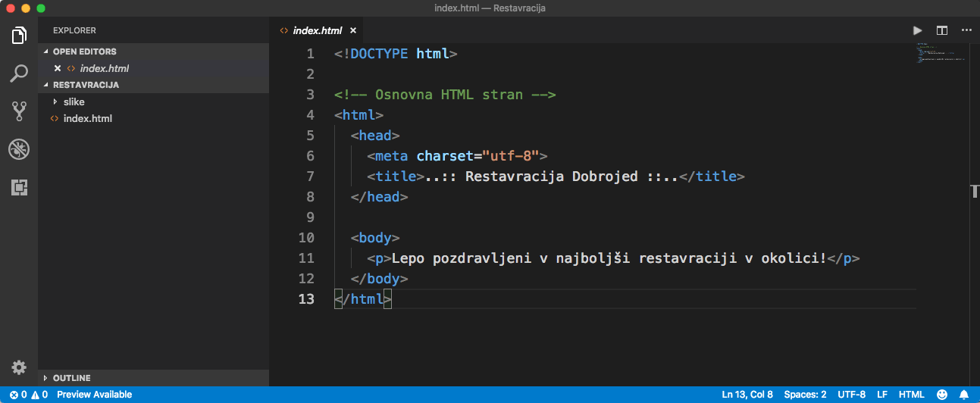
Task: Click errors and warnings count in status bar
Action: (x=29, y=395)
